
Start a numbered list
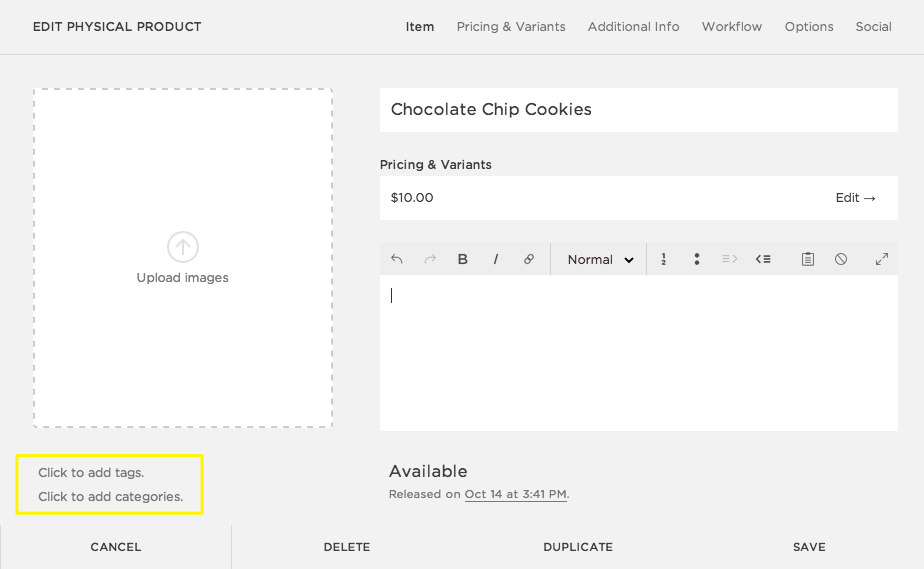tap(664, 259)
